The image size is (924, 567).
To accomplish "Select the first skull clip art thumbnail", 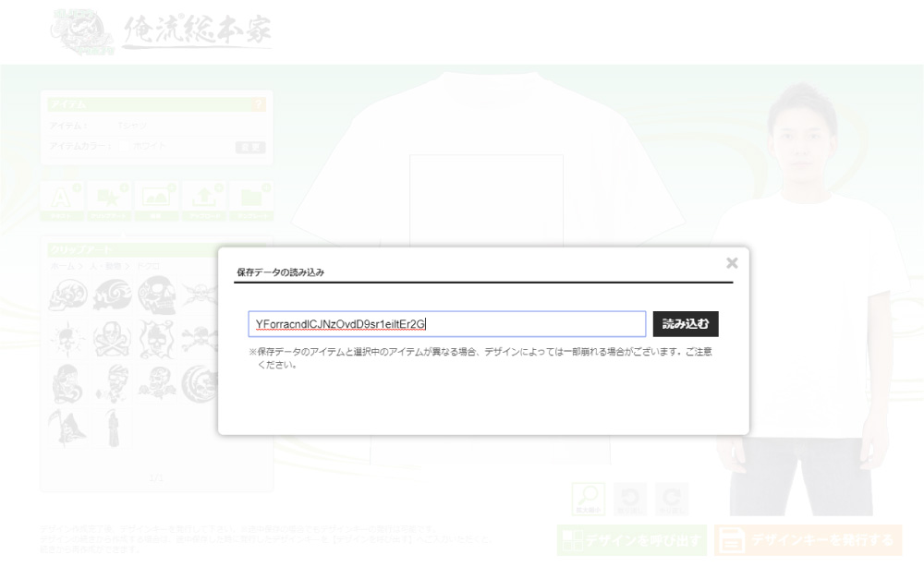I will pyautogui.click(x=68, y=295).
